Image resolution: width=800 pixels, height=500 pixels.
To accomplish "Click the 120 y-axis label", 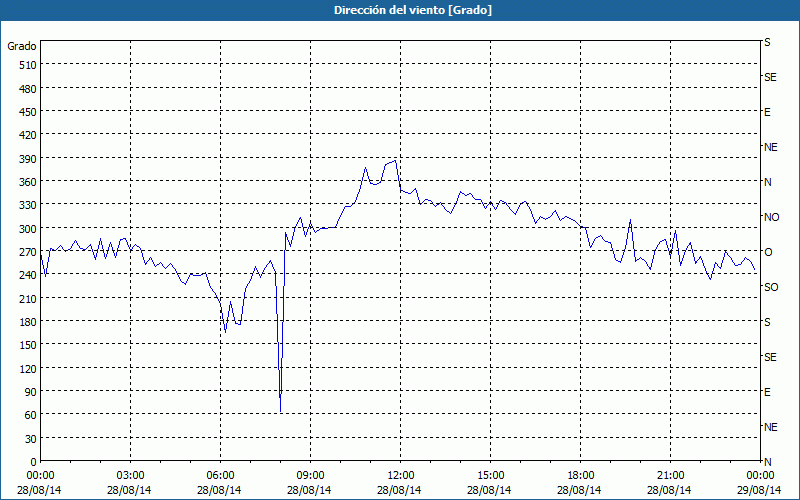I will point(28,368).
